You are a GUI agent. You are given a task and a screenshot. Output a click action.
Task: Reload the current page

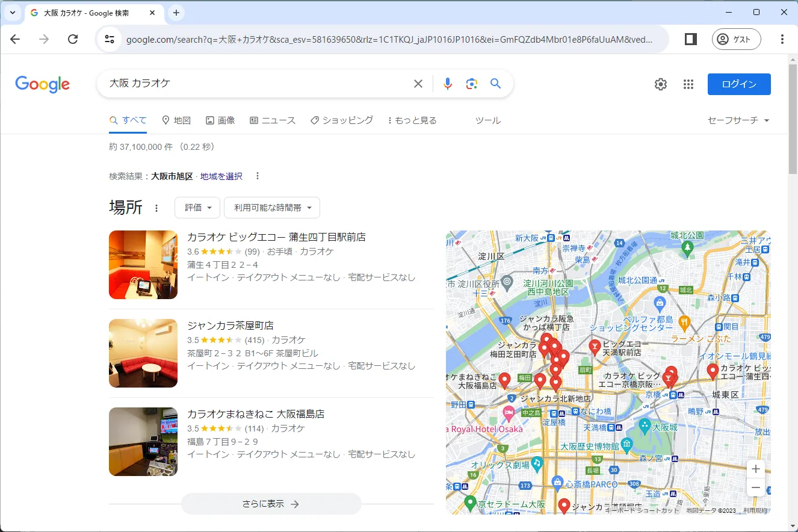[73, 39]
